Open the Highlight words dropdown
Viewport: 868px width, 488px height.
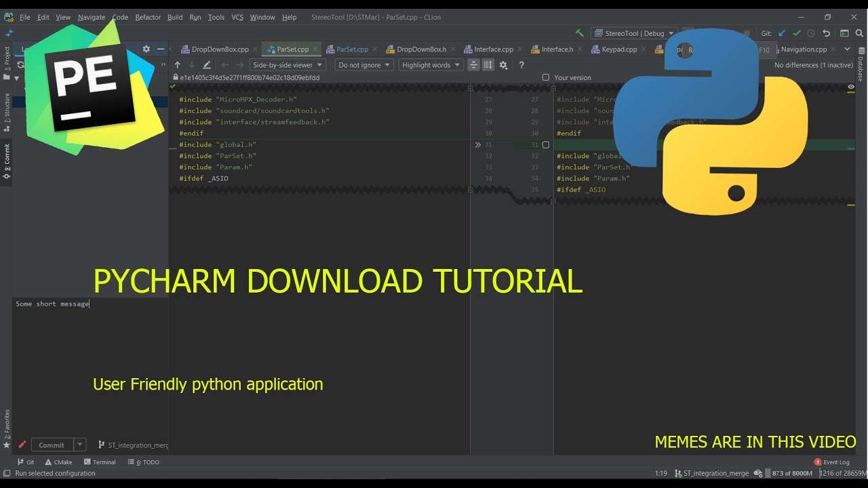[x=431, y=65]
